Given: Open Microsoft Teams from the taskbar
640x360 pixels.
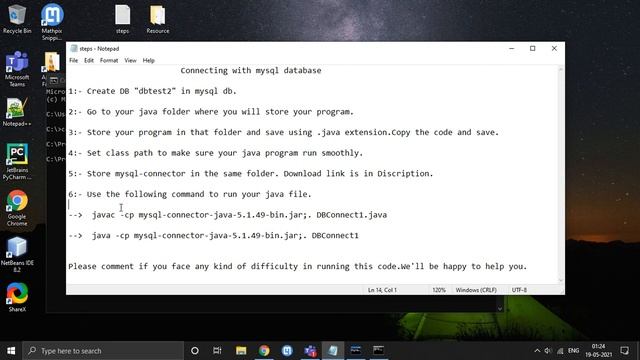Looking at the screenshot, I should [310, 351].
